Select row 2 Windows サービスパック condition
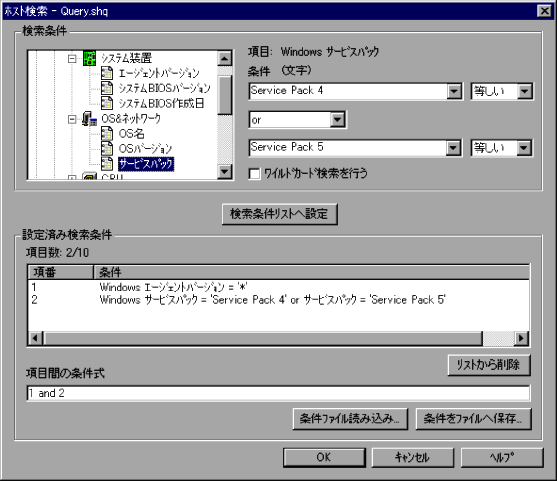This screenshot has height=481, width=557. [x=278, y=300]
